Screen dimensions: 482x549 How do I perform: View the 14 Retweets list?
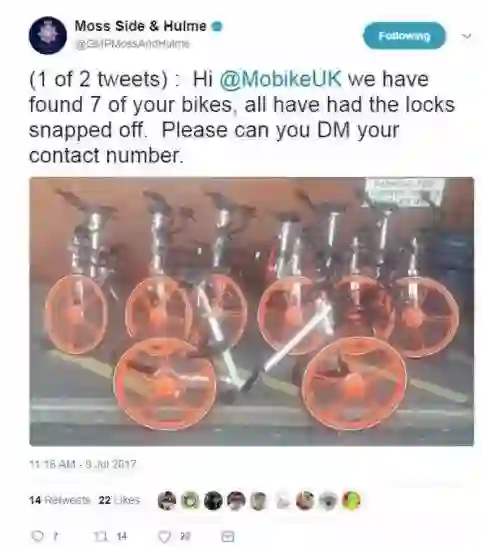point(59,500)
